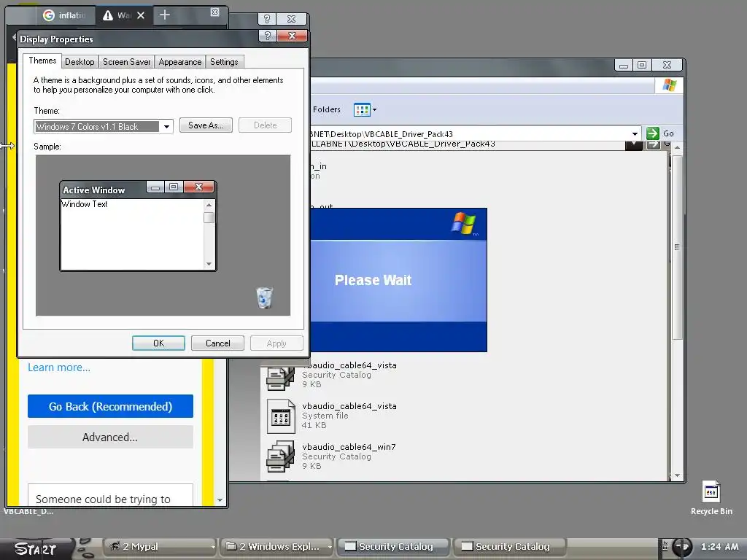
Task: Click the first Security Catalog taskbar button
Action: [395, 547]
